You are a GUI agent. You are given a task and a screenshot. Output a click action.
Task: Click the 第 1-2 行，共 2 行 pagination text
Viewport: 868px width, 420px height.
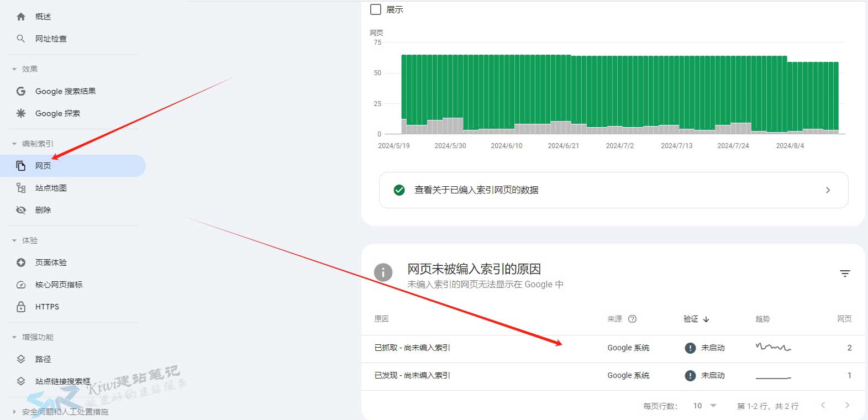(x=767, y=406)
